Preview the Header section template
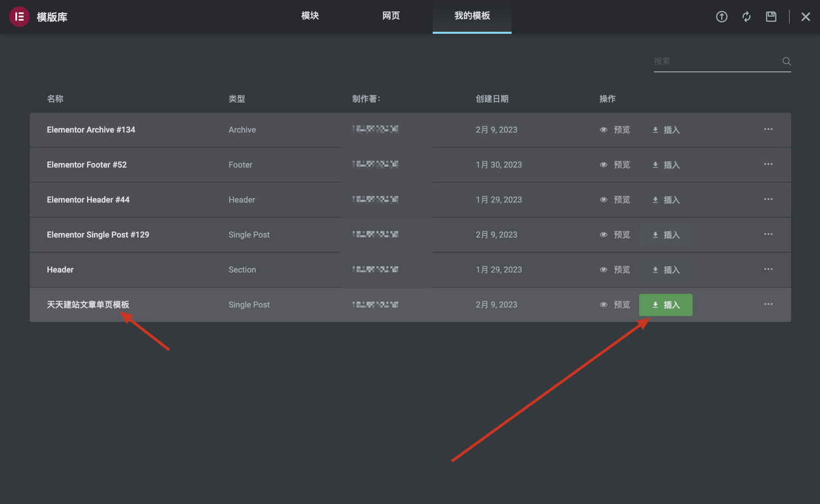This screenshot has width=820, height=504. pyautogui.click(x=615, y=270)
